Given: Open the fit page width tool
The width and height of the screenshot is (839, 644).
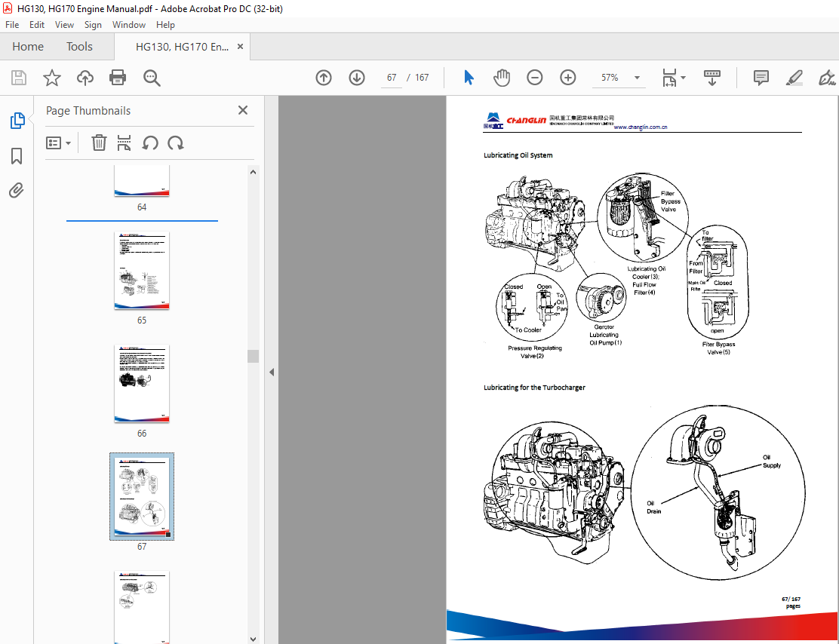Looking at the screenshot, I should [x=669, y=78].
